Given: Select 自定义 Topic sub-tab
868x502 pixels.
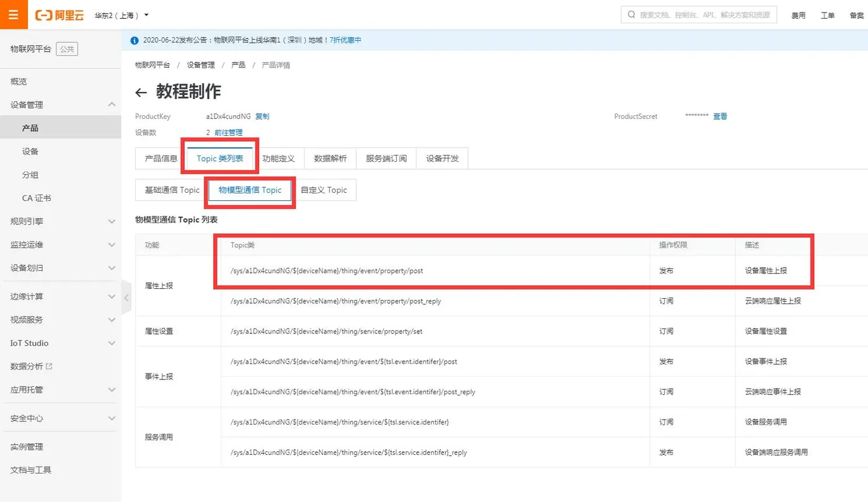Looking at the screenshot, I should point(324,190).
